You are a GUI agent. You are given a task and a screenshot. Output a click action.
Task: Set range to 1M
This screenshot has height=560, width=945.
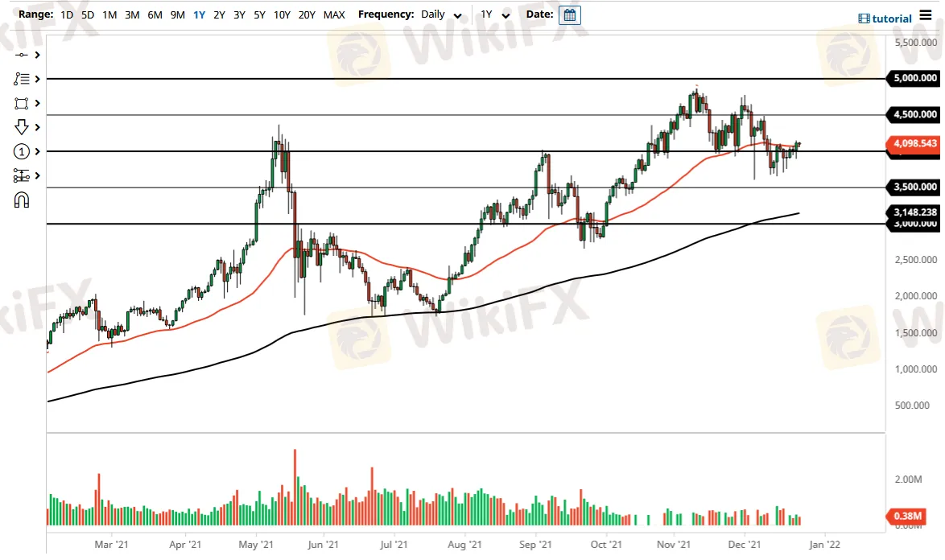[109, 14]
